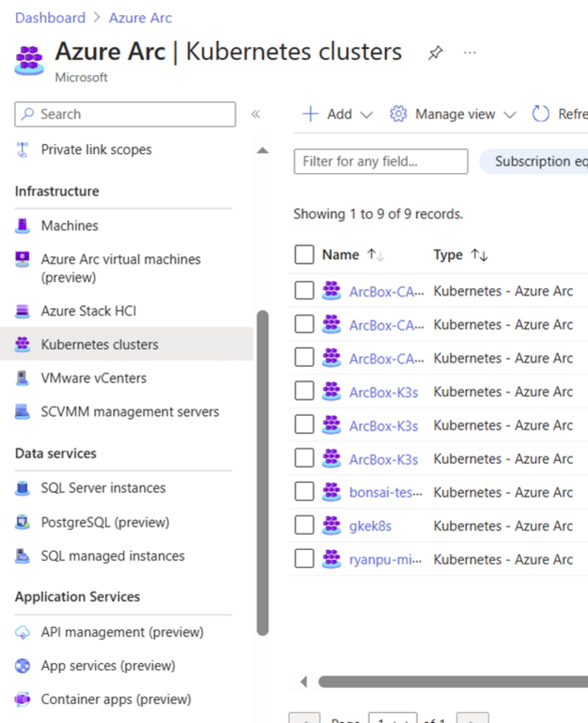Click the gkek8s cluster icon
Screen dimensions: 588x723
coord(331,525)
